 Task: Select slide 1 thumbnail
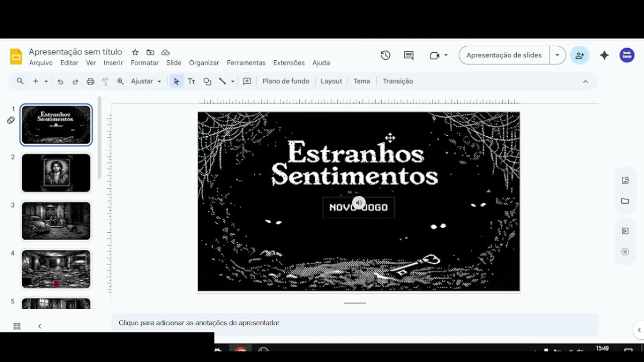[x=56, y=125]
